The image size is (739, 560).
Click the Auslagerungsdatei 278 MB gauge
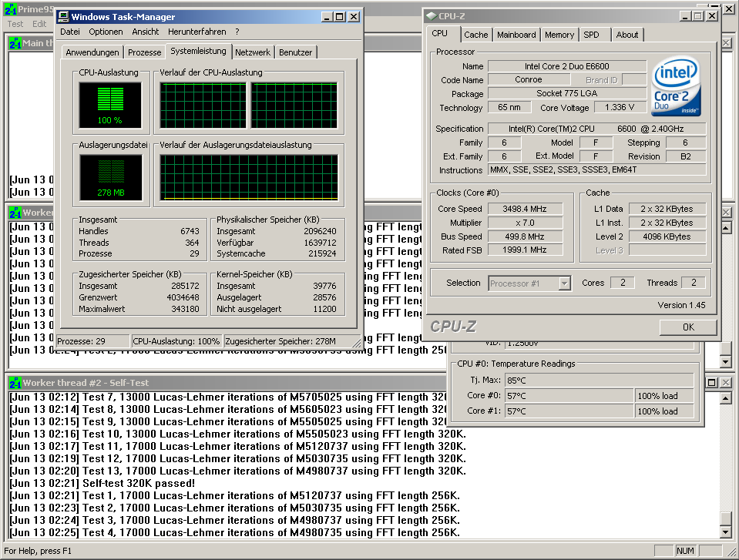(110, 177)
